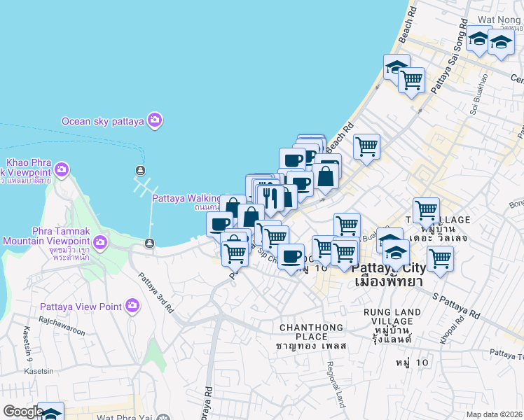Click the Ocean sky pattaya label

[x=102, y=121]
